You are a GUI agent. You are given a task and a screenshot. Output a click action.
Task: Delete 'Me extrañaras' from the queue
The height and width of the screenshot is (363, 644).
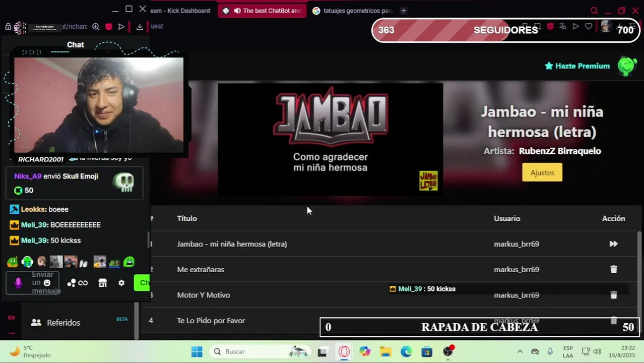[x=613, y=270]
